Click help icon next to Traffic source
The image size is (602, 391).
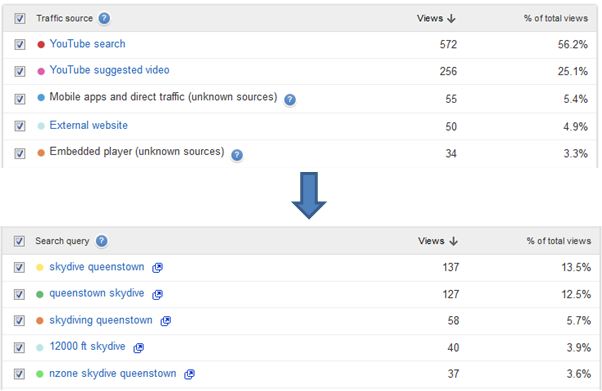click(104, 18)
